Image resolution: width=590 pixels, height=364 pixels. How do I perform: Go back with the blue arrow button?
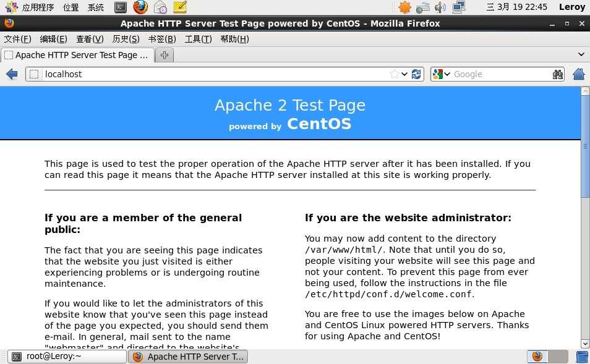[x=12, y=74]
